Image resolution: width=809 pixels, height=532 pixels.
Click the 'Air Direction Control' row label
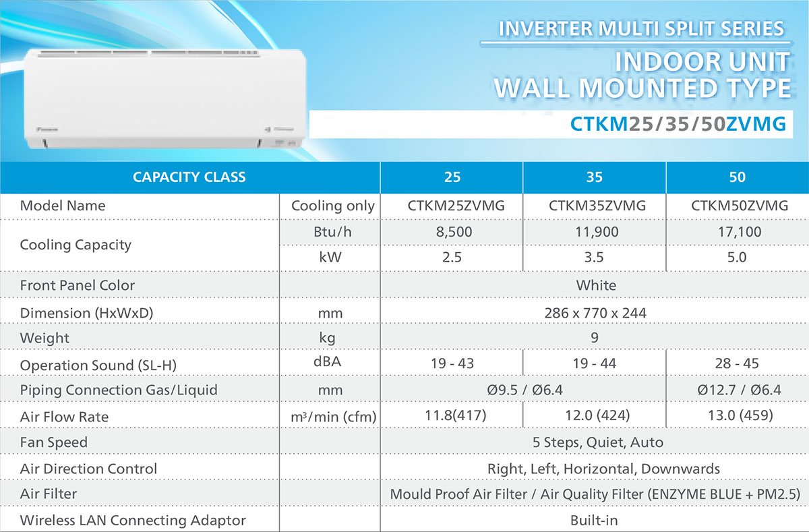[88, 469]
